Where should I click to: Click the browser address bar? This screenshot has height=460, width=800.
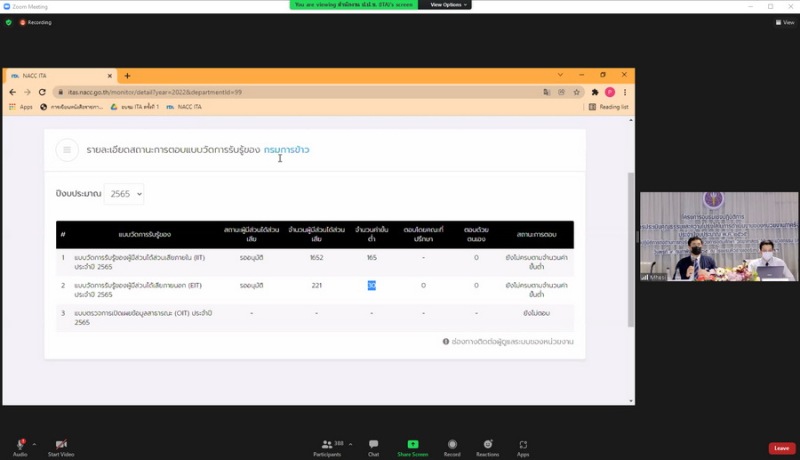(300, 92)
